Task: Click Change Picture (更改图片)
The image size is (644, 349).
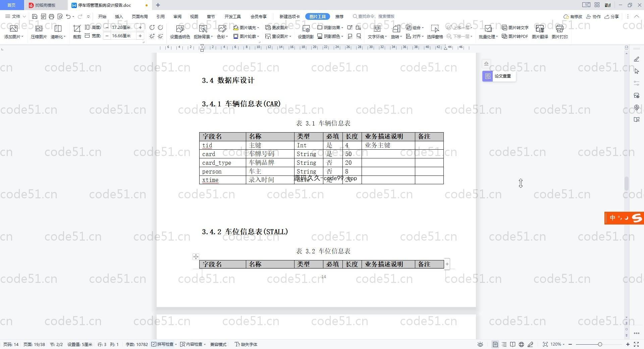Action: click(277, 28)
